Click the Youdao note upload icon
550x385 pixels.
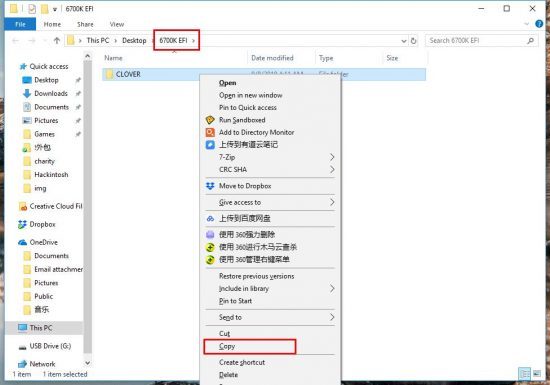(210, 144)
